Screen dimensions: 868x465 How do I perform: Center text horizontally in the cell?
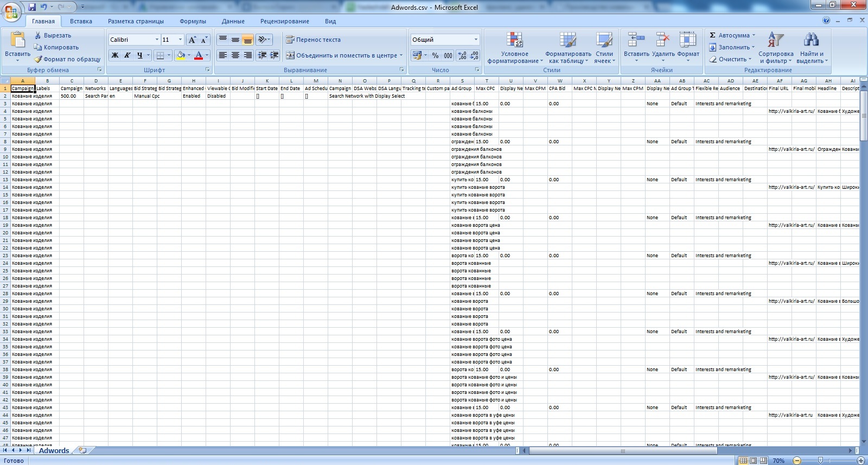point(235,55)
